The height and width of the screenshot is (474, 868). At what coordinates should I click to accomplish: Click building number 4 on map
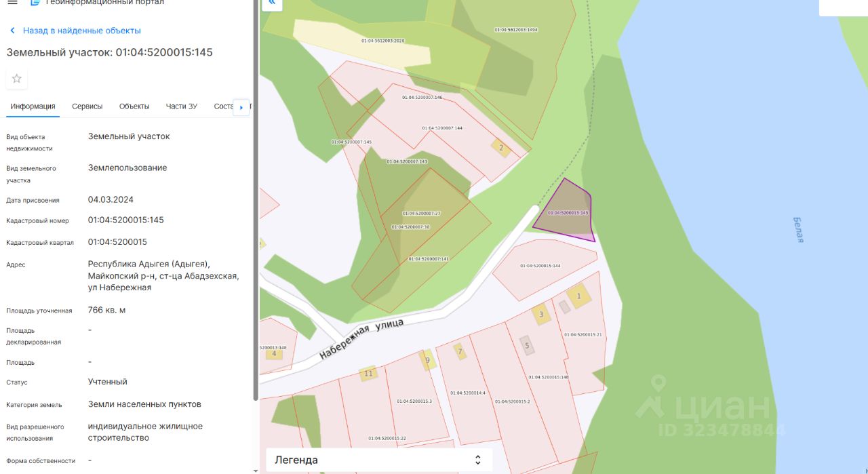(274, 353)
